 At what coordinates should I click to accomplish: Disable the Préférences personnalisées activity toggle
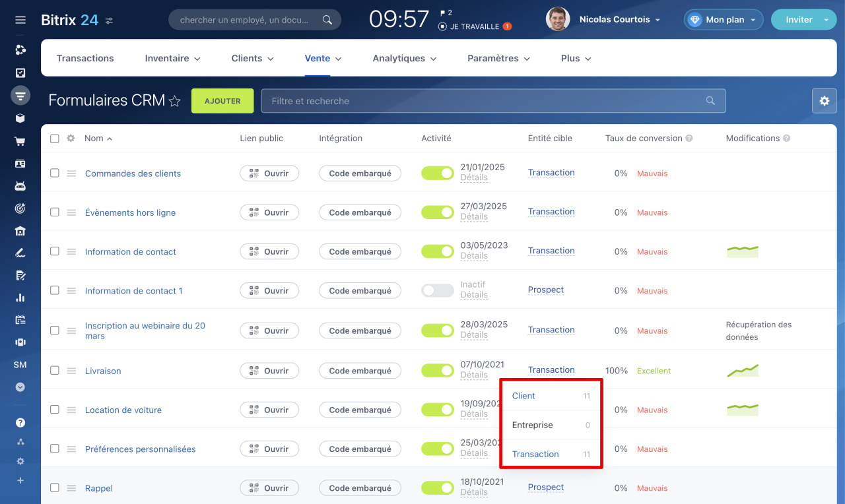point(438,449)
